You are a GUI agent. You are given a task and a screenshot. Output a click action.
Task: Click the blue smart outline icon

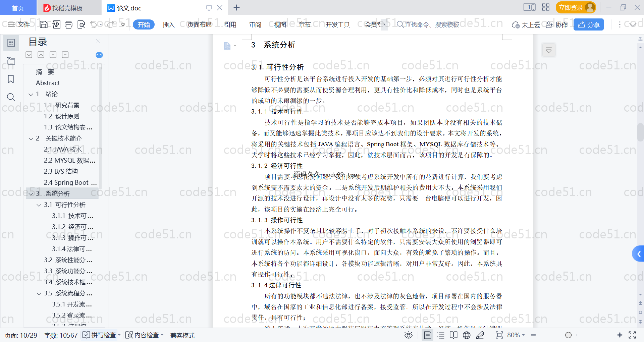point(99,55)
